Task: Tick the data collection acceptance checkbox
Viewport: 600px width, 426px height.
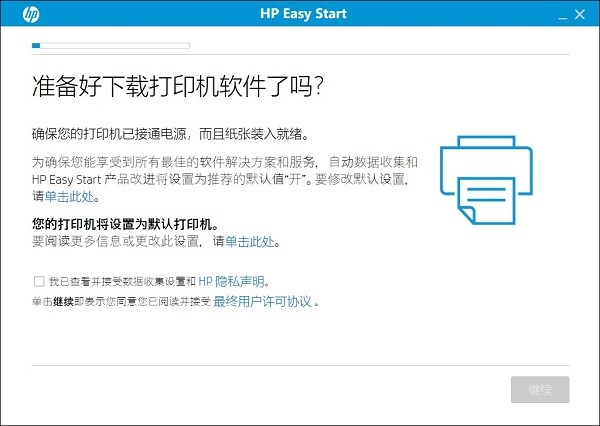Action: pyautogui.click(x=39, y=282)
